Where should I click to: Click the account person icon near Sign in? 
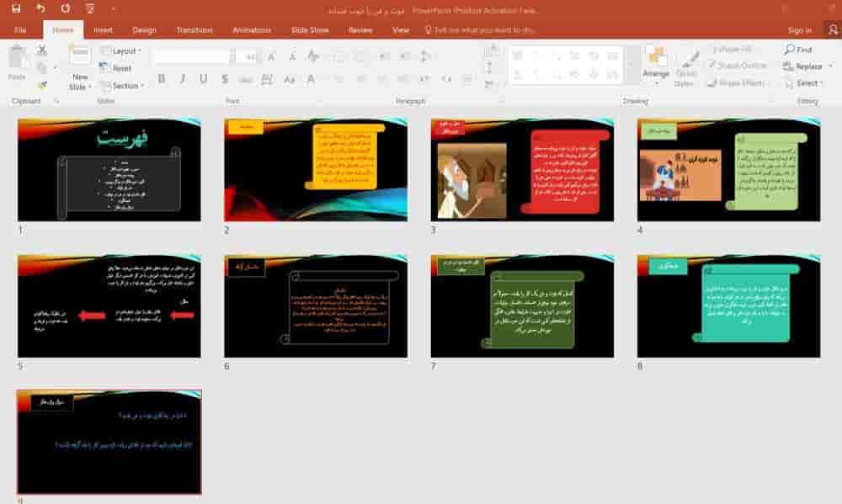point(832,30)
